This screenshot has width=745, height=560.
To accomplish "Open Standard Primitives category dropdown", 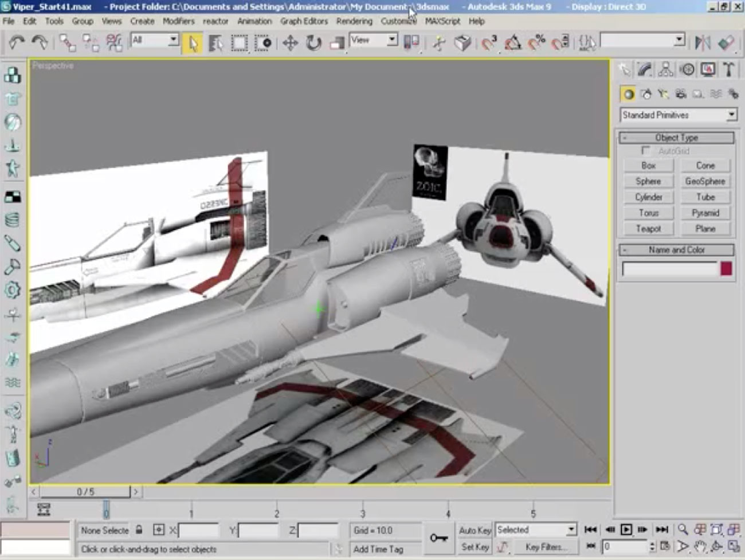I will pos(679,115).
